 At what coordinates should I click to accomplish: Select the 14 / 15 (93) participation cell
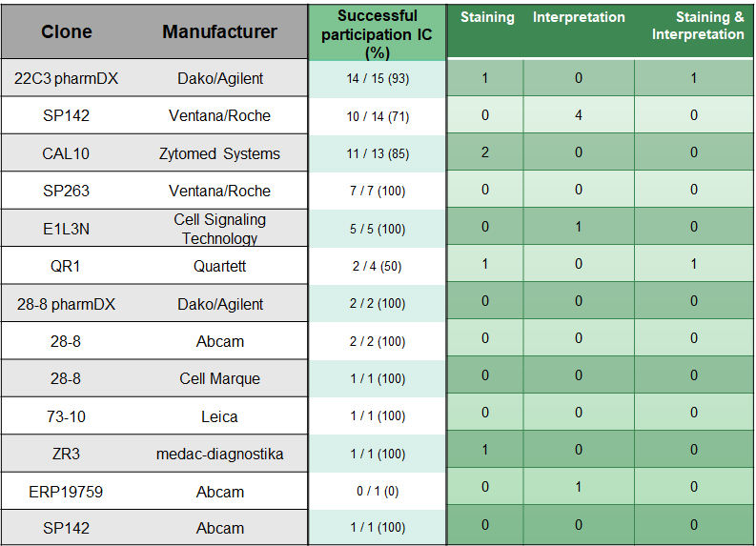click(378, 78)
